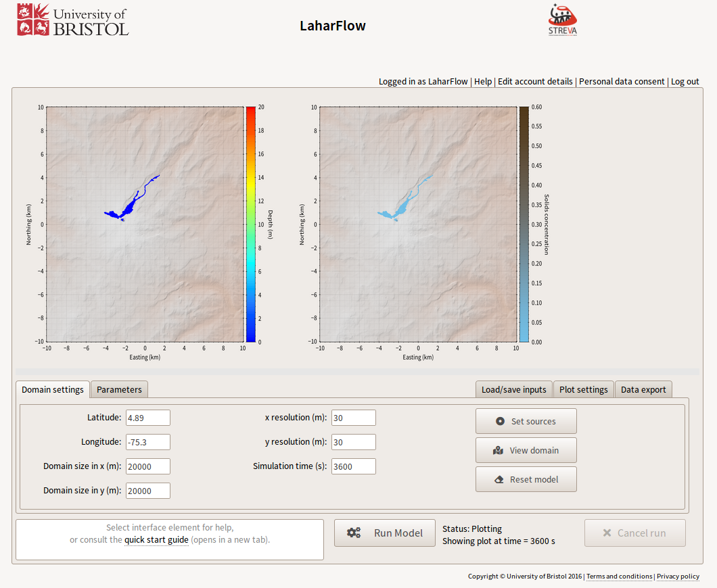Image resolution: width=717 pixels, height=588 pixels.
Task: Click the Help link in the header
Action: click(x=483, y=81)
